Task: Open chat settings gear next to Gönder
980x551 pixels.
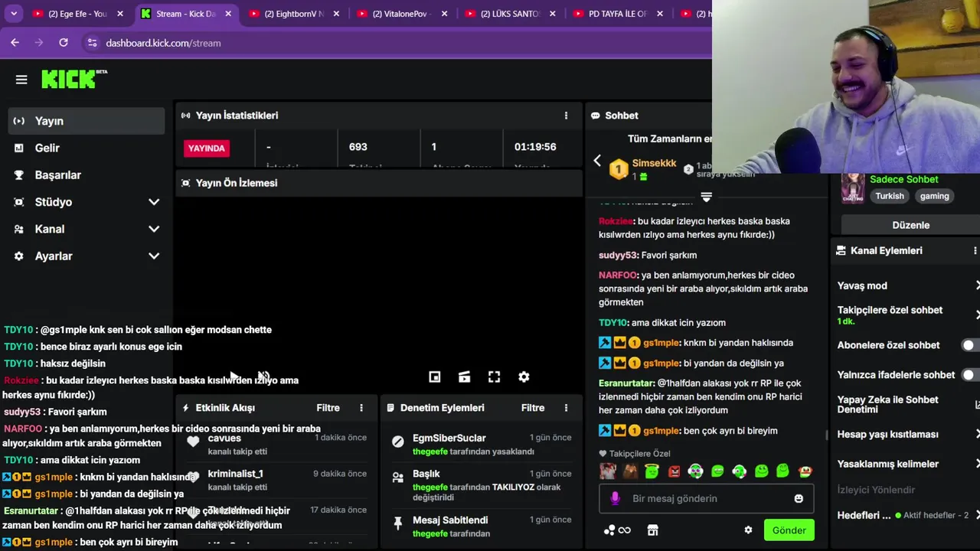Action: point(748,530)
